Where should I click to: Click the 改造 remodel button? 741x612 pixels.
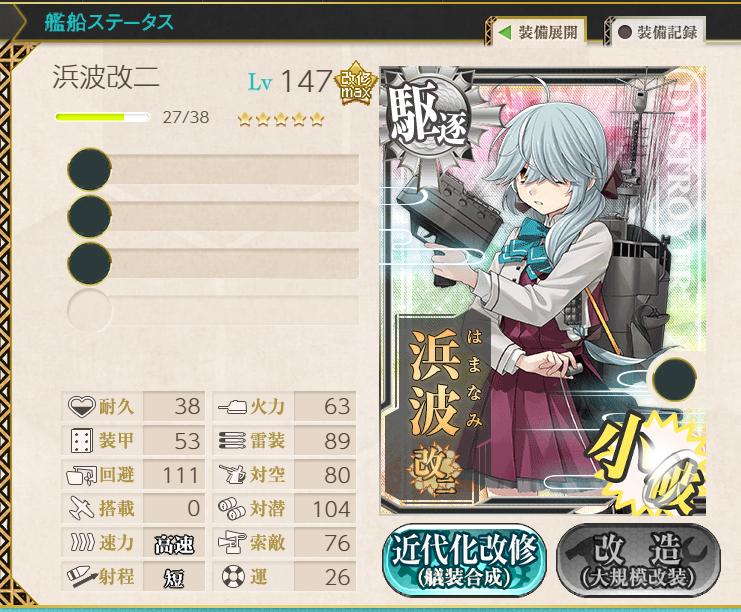(639, 560)
